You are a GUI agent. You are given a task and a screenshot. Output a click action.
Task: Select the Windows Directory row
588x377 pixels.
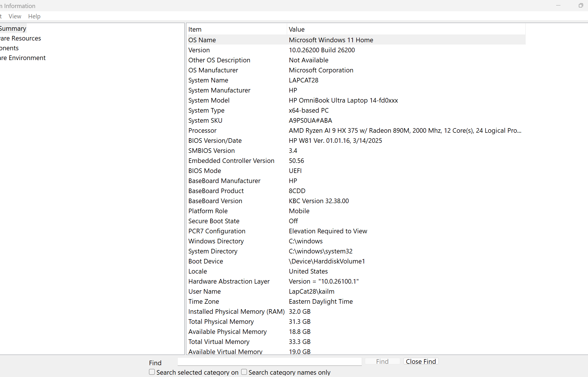(x=357, y=241)
